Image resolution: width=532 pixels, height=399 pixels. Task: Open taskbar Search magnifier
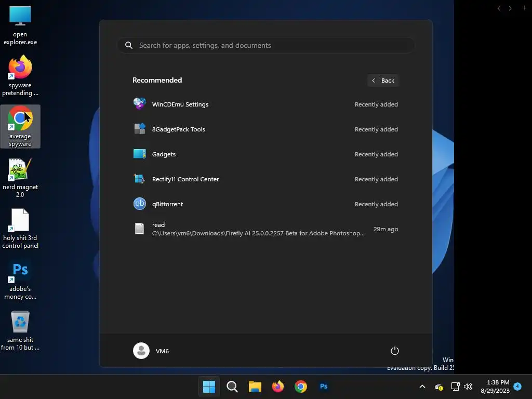click(232, 386)
